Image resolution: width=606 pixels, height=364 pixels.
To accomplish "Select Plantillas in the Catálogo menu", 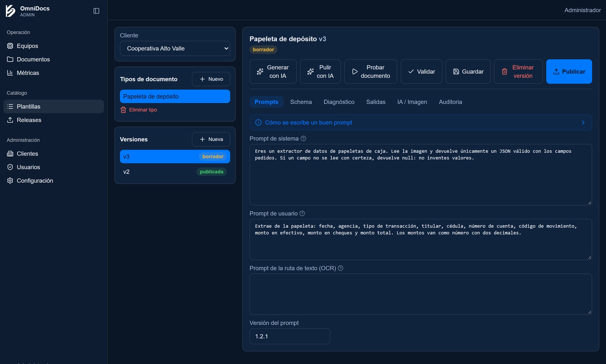I will click(54, 106).
